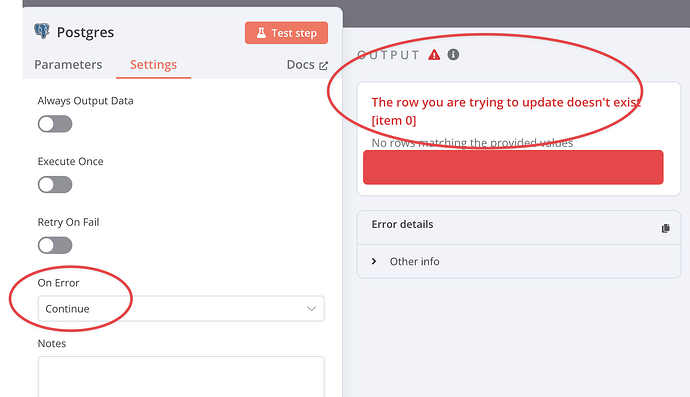Viewport: 690px width, 397px height.
Task: Click inside the Notes text field
Action: pos(181,376)
